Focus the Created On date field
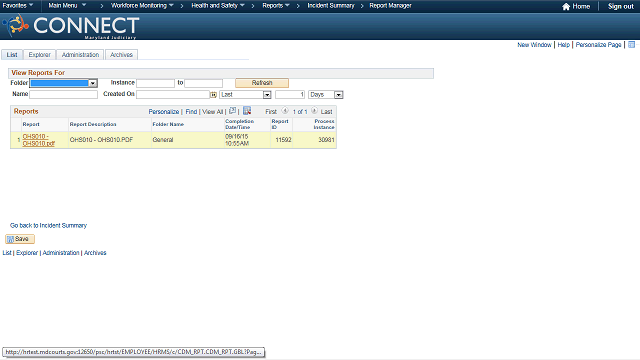The height and width of the screenshot is (360, 640). pos(173,94)
